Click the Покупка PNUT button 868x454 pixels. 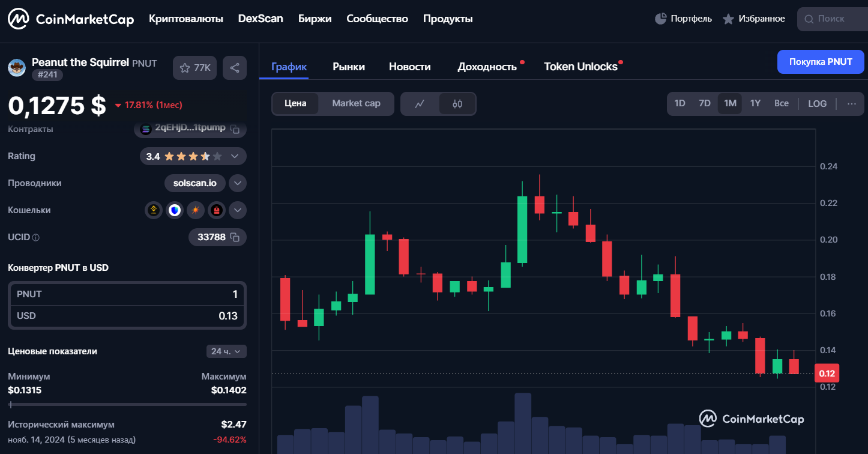pos(821,62)
